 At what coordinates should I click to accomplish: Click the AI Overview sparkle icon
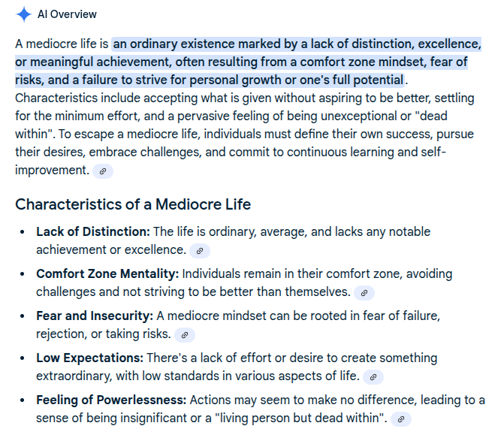[x=24, y=14]
